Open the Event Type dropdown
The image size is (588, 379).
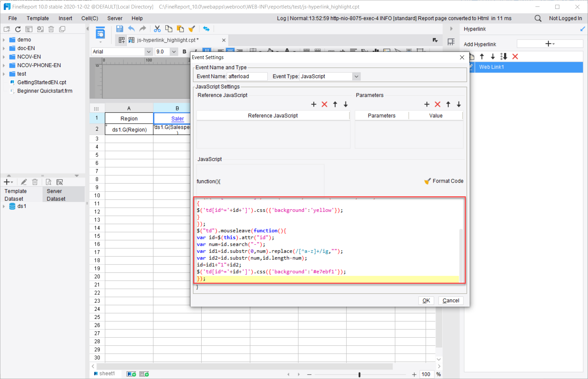(x=356, y=76)
